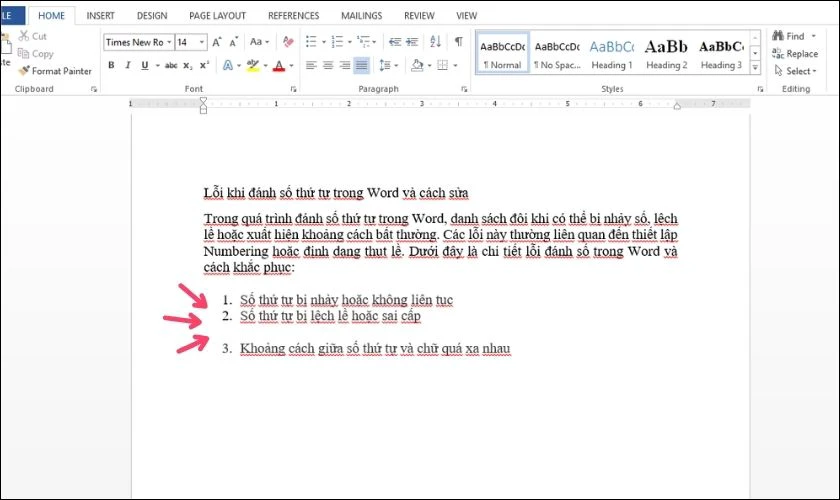Viewport: 840px width, 500px height.
Task: Open the REVIEW tab
Action: click(x=419, y=16)
